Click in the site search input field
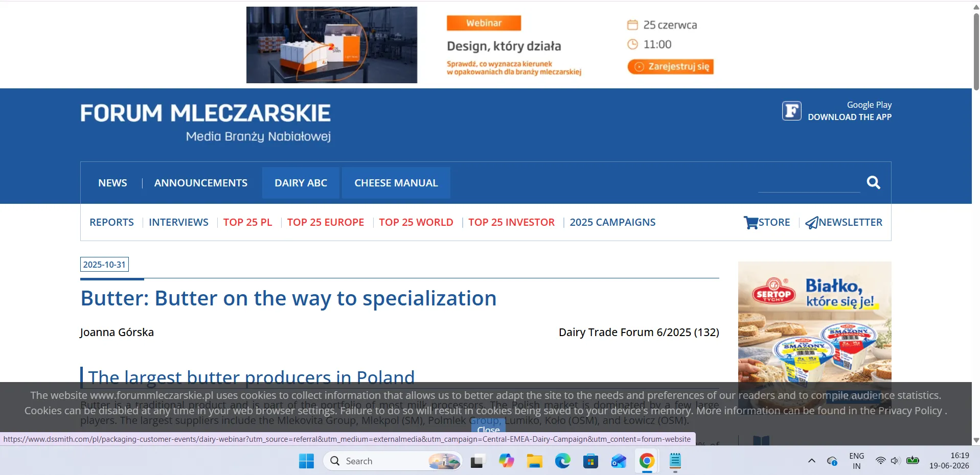Viewport: 980px width, 475px height. [809, 183]
